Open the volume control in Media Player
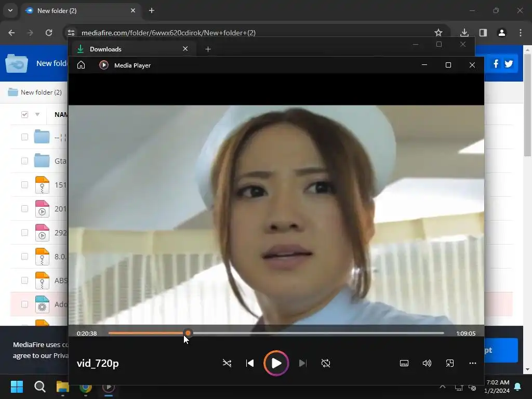This screenshot has width=532, height=399. coord(427,363)
